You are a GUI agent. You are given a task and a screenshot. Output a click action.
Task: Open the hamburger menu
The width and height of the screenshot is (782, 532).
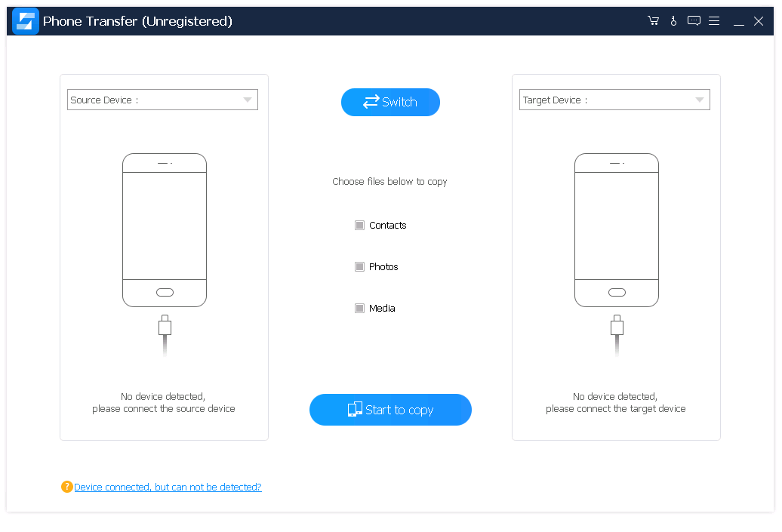click(714, 21)
